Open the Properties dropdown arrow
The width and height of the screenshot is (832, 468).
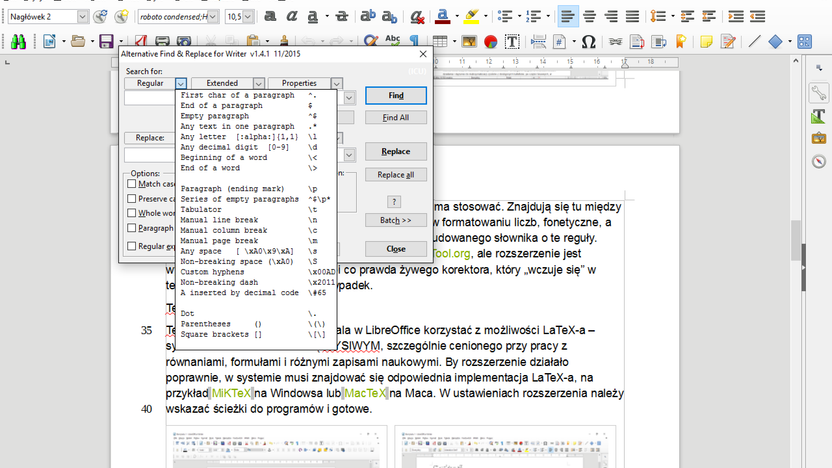pyautogui.click(x=336, y=83)
